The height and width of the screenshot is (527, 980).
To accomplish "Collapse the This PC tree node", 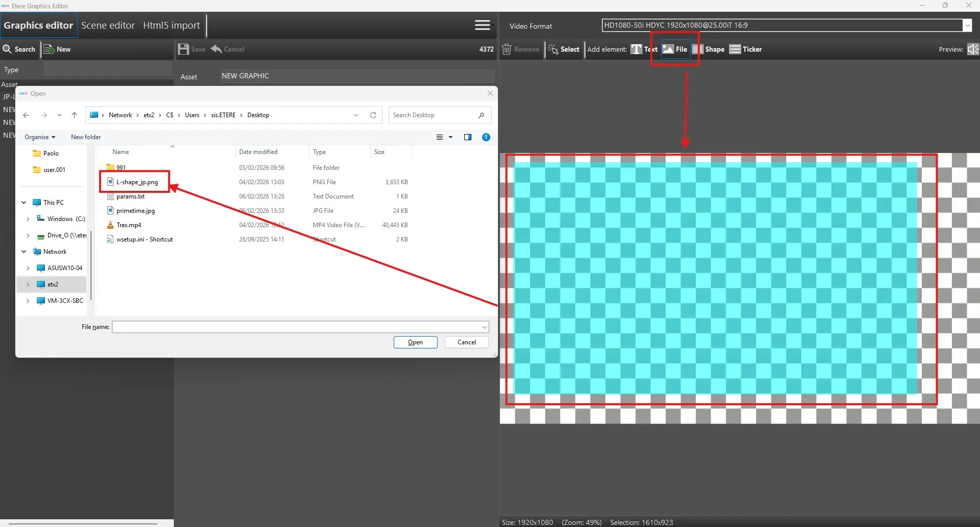I will tap(24, 203).
